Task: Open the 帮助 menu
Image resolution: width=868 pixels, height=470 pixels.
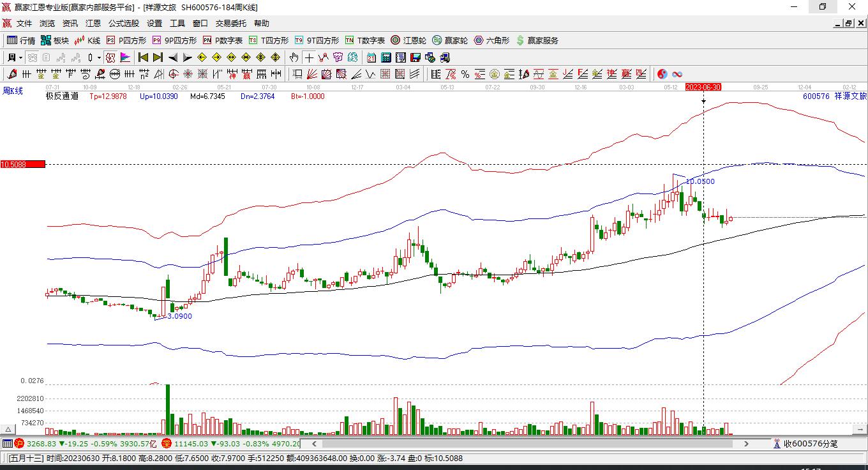Action: click(x=262, y=24)
